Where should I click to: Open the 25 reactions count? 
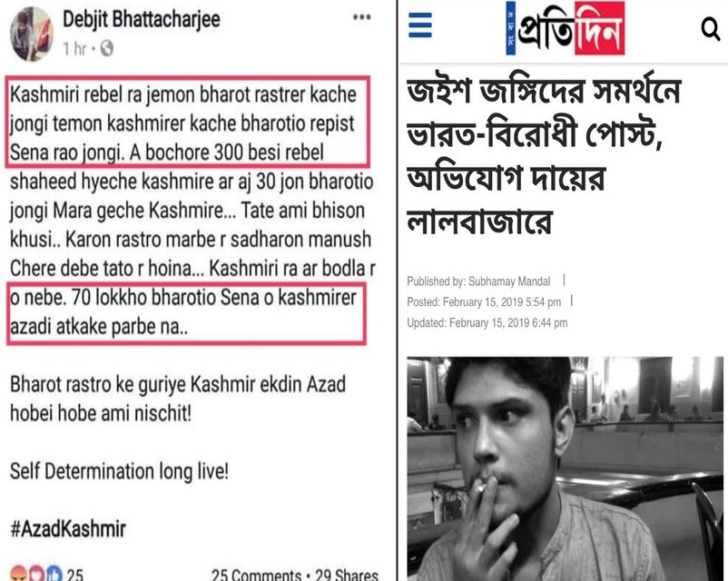(74, 575)
